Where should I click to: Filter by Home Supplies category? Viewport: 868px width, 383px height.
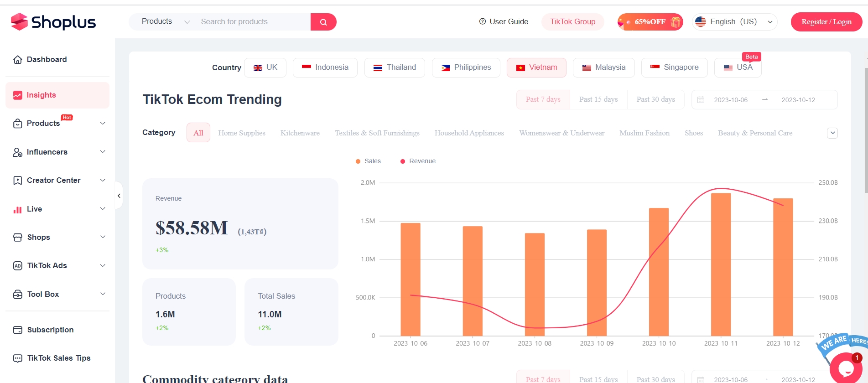coord(242,133)
